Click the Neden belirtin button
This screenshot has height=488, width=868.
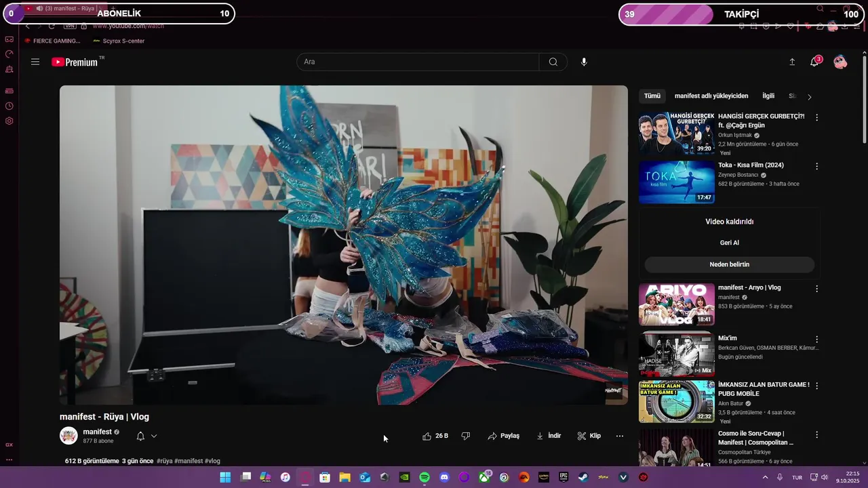[x=730, y=264]
